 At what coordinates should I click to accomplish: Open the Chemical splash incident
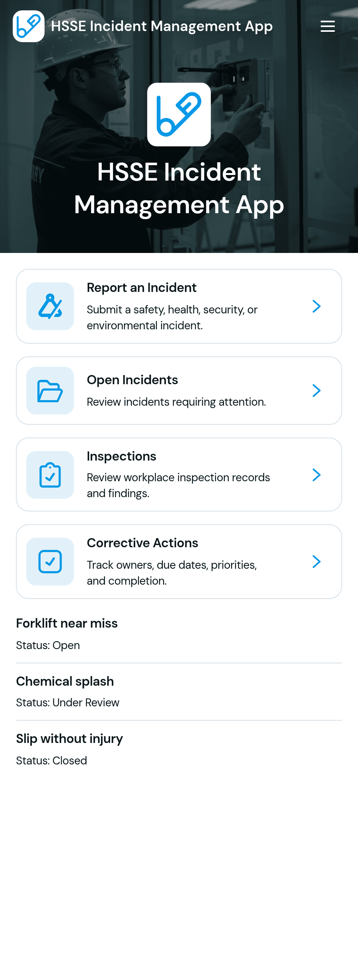(x=179, y=692)
